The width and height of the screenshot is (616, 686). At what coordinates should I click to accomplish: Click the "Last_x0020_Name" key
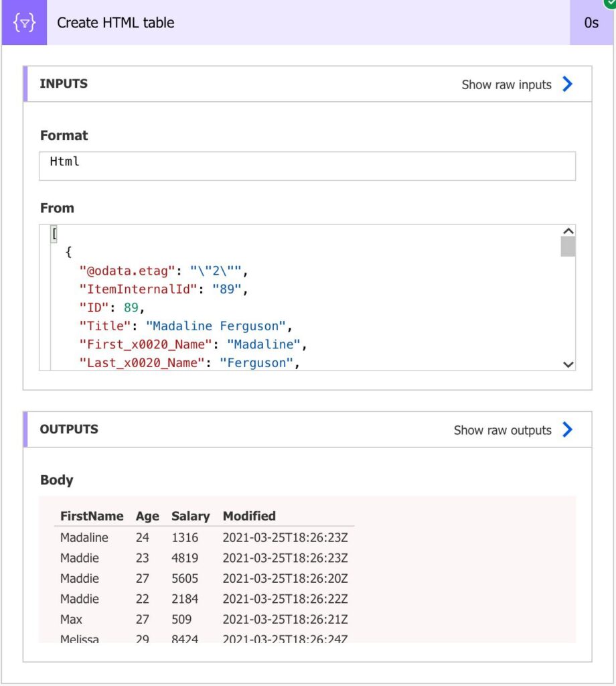(x=142, y=362)
